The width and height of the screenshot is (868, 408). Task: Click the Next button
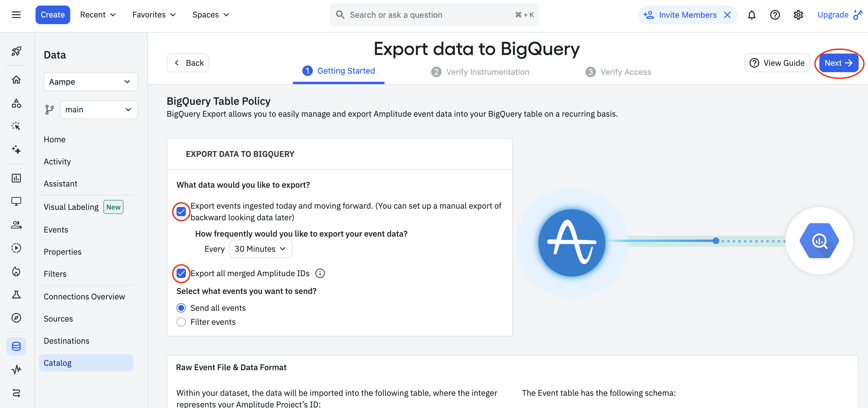click(838, 63)
